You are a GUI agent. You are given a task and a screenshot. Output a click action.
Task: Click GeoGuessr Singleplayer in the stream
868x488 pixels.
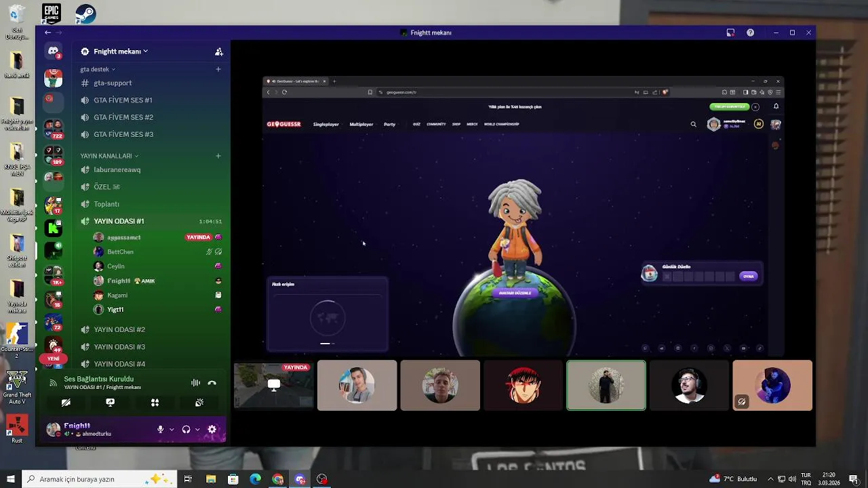[325, 124]
